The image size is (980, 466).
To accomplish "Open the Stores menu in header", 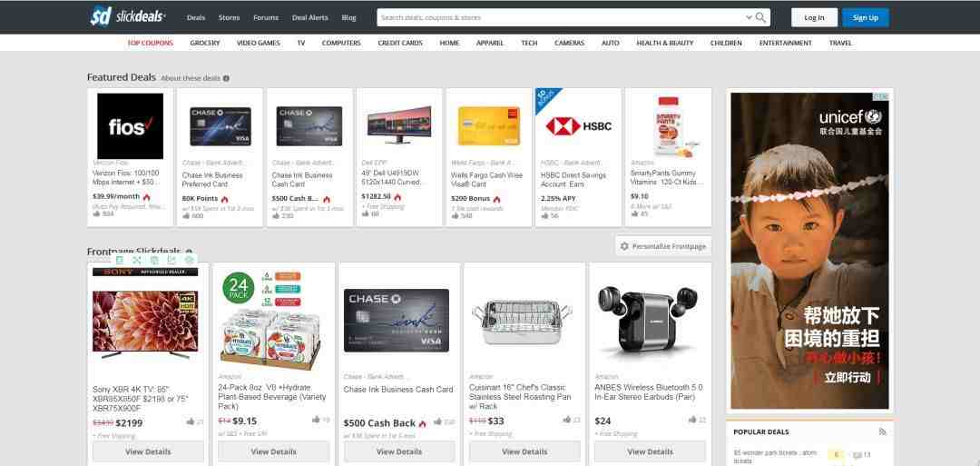I will point(229,17).
